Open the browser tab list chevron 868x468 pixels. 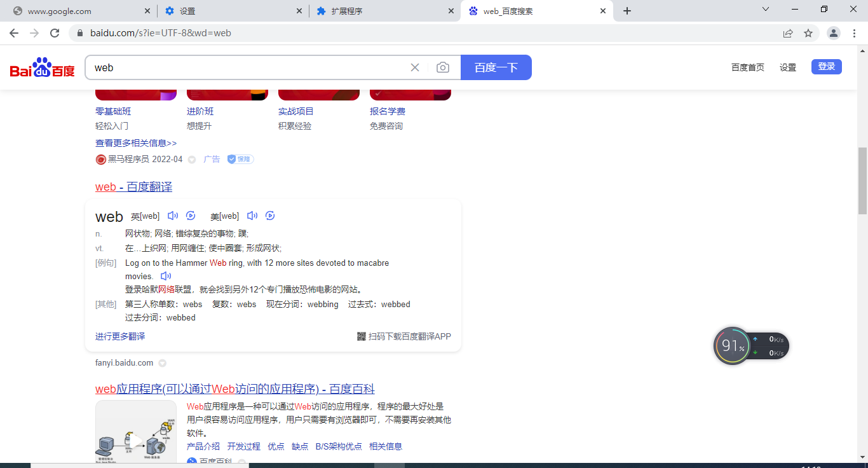coord(764,10)
